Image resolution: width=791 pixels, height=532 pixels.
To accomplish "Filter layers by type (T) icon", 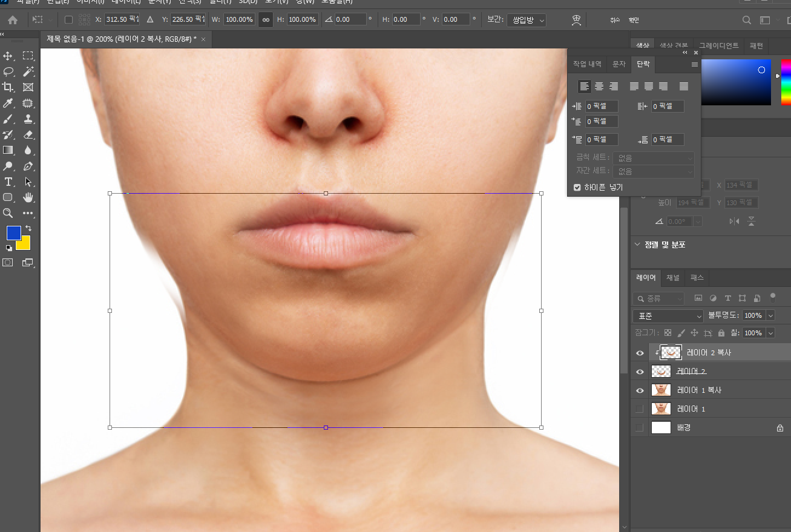I will [x=727, y=298].
